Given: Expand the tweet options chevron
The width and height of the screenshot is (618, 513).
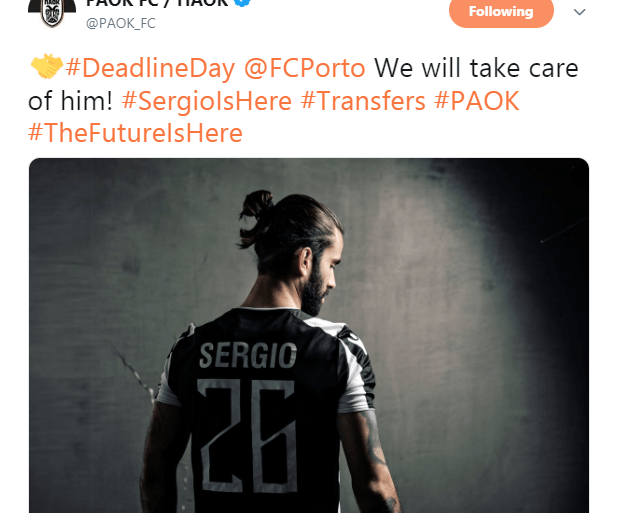Looking at the screenshot, I should point(579,12).
